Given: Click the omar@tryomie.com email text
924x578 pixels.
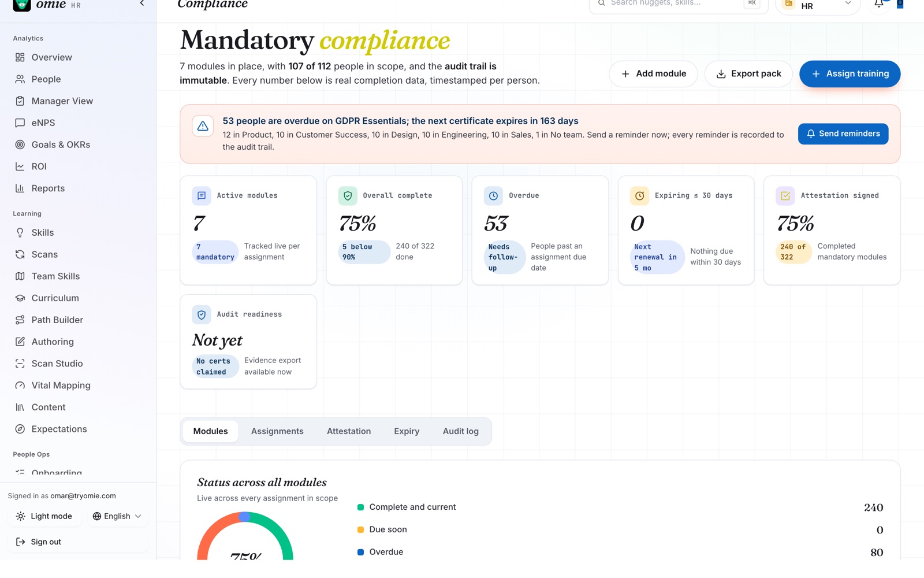Looking at the screenshot, I should [83, 496].
